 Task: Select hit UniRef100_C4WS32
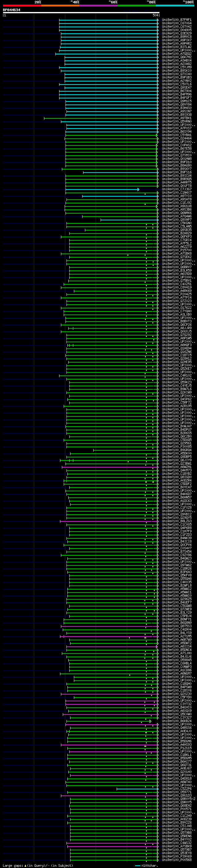coord(176,843)
